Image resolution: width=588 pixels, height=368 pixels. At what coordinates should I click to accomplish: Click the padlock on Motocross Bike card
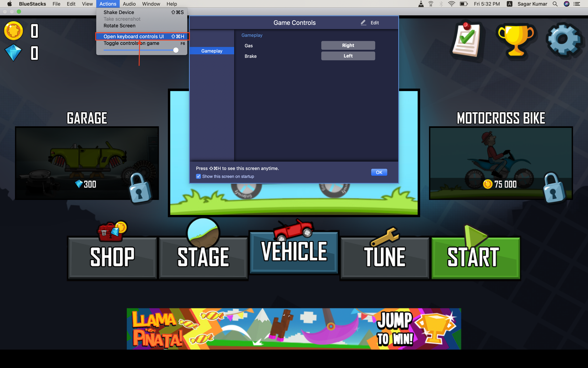coord(554,187)
